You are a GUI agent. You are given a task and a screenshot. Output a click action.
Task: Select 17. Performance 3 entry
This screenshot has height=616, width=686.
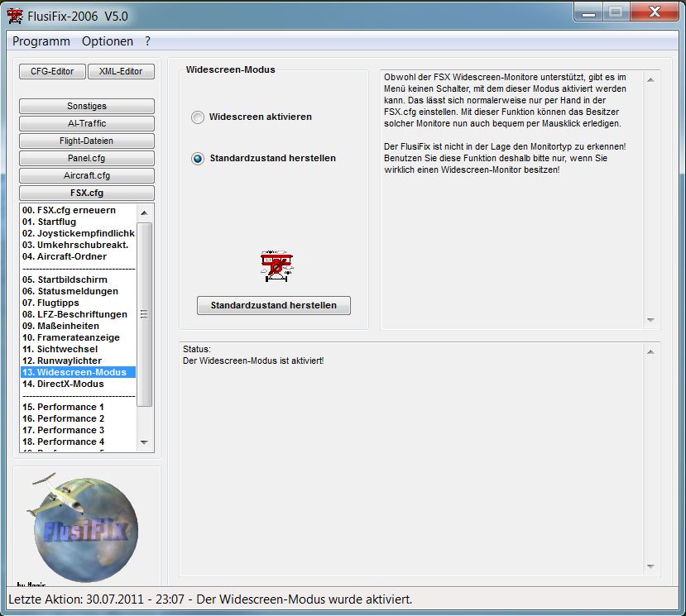(79, 430)
